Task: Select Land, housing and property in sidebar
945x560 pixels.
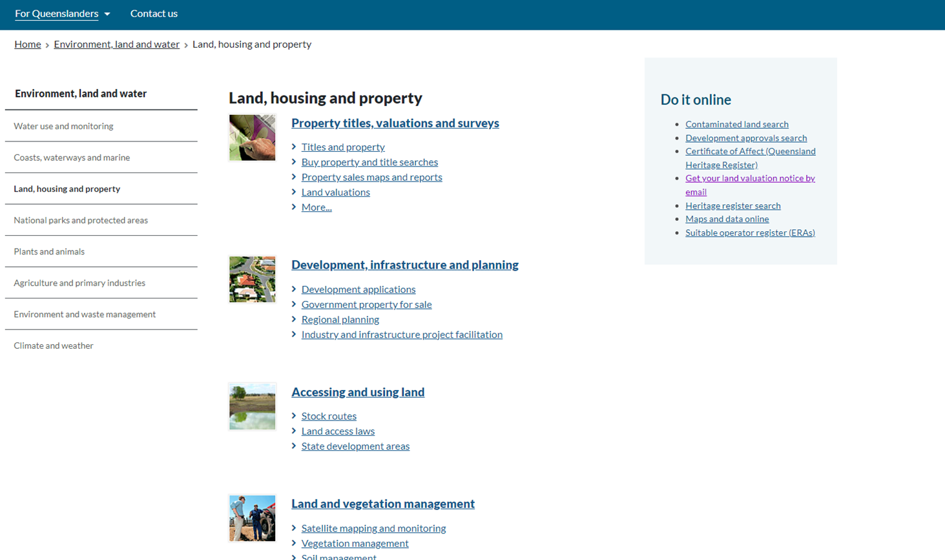Action: click(x=67, y=189)
